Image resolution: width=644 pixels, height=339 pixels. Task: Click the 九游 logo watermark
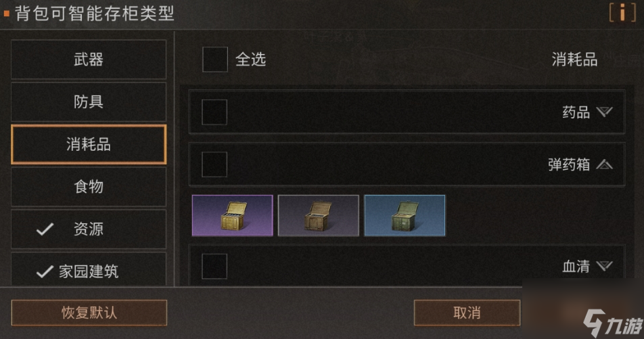coord(612,323)
